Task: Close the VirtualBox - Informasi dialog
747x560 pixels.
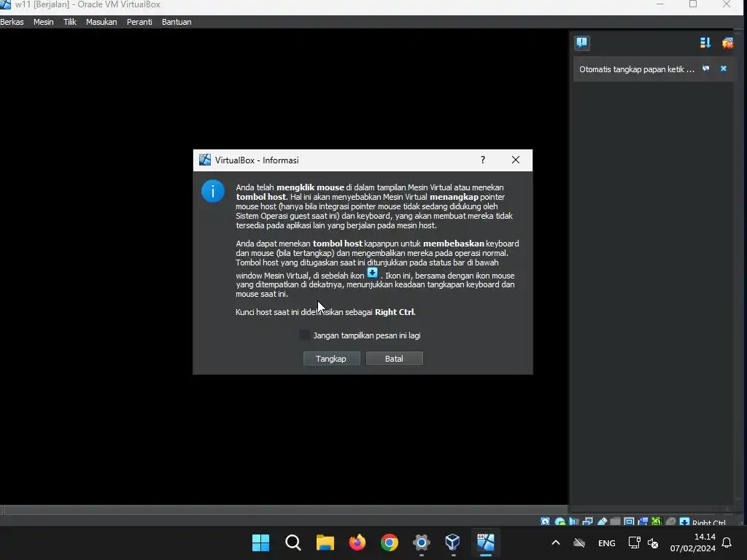Action: pyautogui.click(x=516, y=160)
